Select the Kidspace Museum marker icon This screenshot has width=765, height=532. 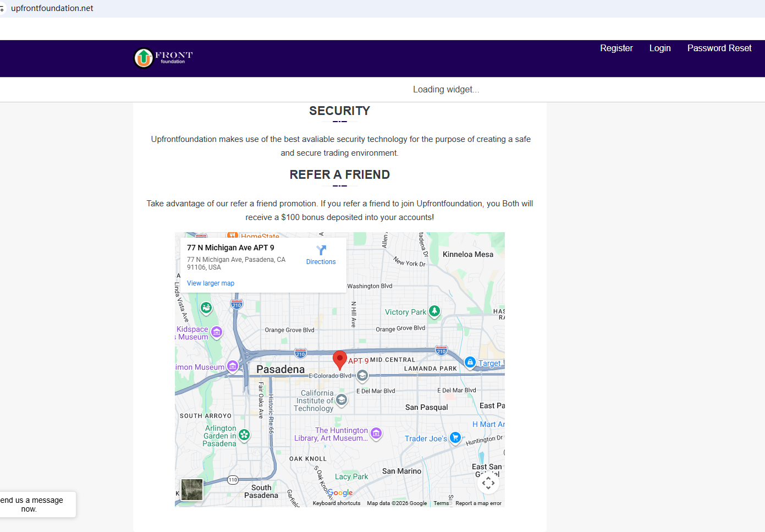coord(217,332)
